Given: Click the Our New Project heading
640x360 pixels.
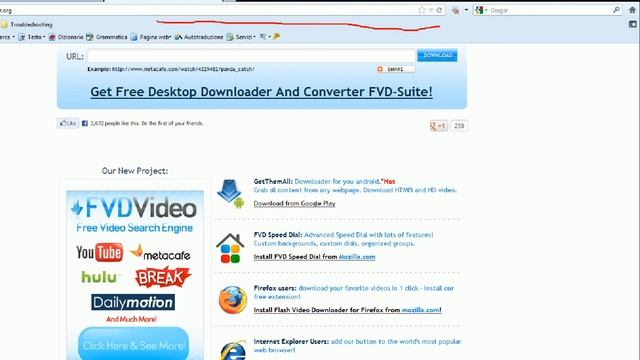Looking at the screenshot, I should pos(135,171).
